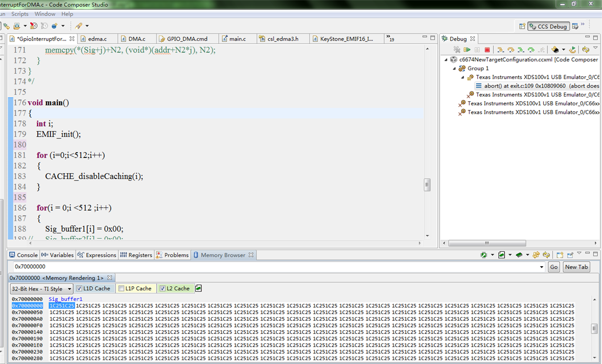Click the disconnect target icon in Debug toolbar
The height and width of the screenshot is (364, 602).
point(457,49)
